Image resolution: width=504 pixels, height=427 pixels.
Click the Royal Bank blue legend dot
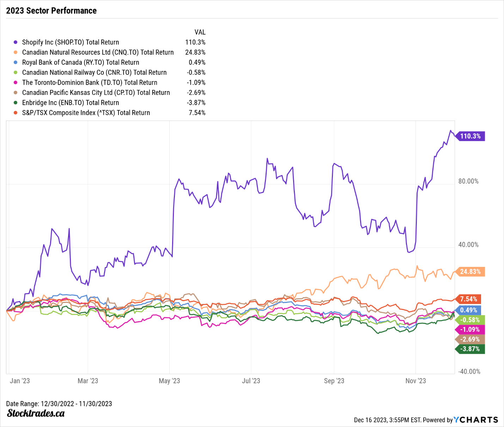(16, 62)
